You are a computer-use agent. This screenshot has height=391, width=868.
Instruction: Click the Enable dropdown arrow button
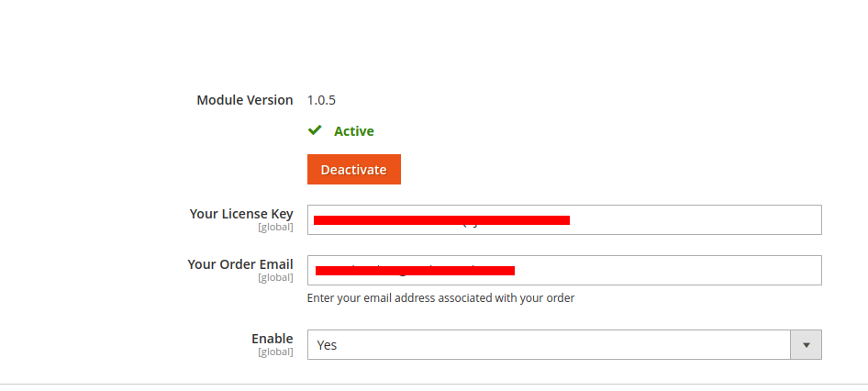coord(806,345)
